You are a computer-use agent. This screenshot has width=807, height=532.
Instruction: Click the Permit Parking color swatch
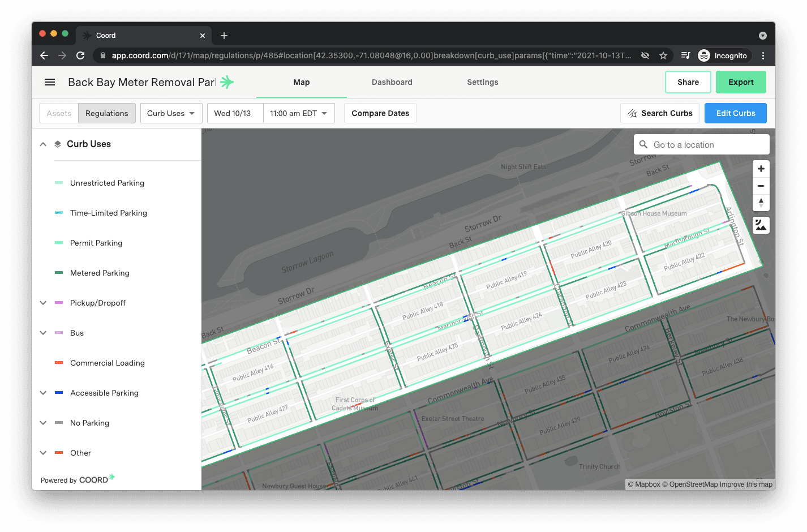(59, 243)
